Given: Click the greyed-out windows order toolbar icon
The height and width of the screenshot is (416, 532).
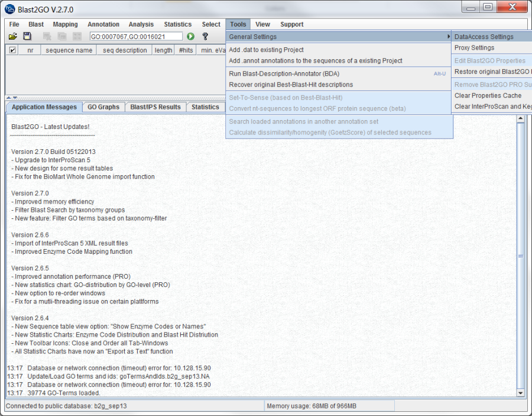Looking at the screenshot, I should [61, 36].
